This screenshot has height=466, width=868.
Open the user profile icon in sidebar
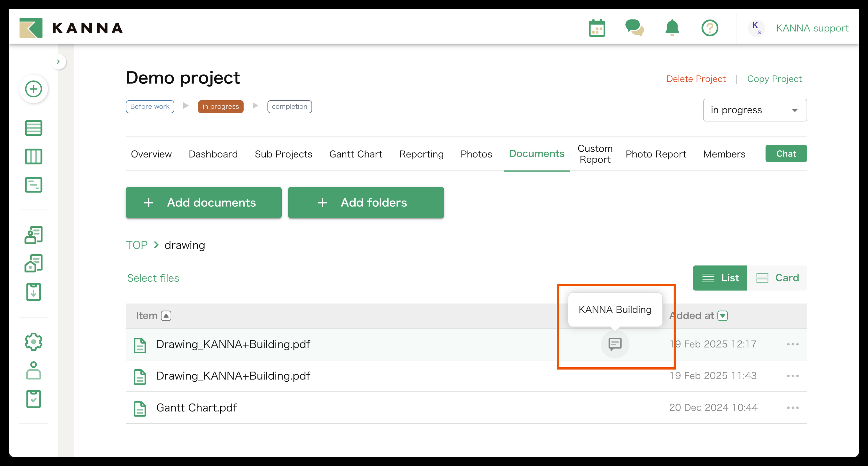[x=33, y=370]
